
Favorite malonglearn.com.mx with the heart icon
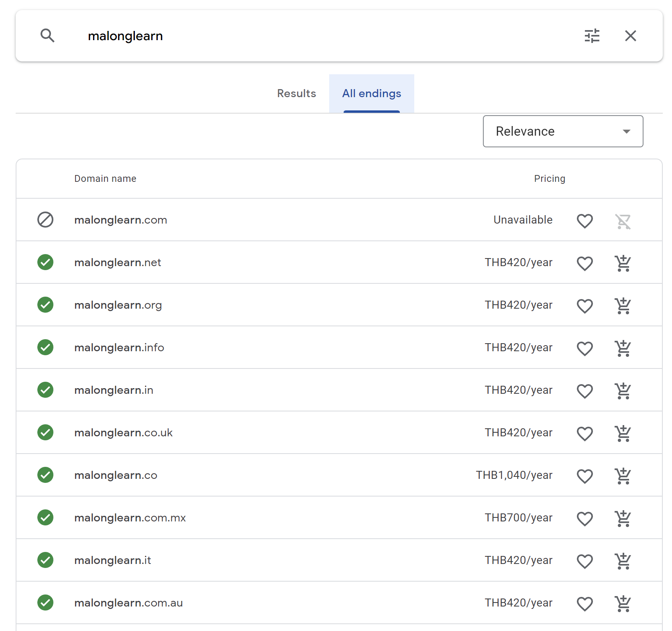pyautogui.click(x=584, y=519)
